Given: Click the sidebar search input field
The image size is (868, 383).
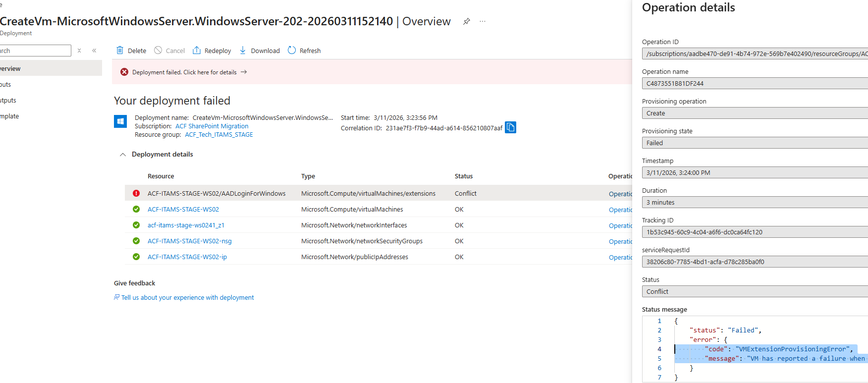Looking at the screenshot, I should coord(35,51).
